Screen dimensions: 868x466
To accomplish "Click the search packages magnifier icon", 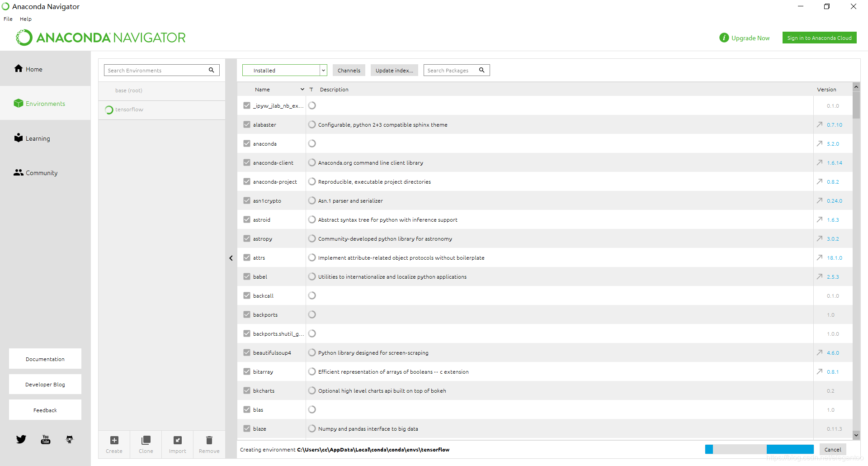I will [x=482, y=70].
